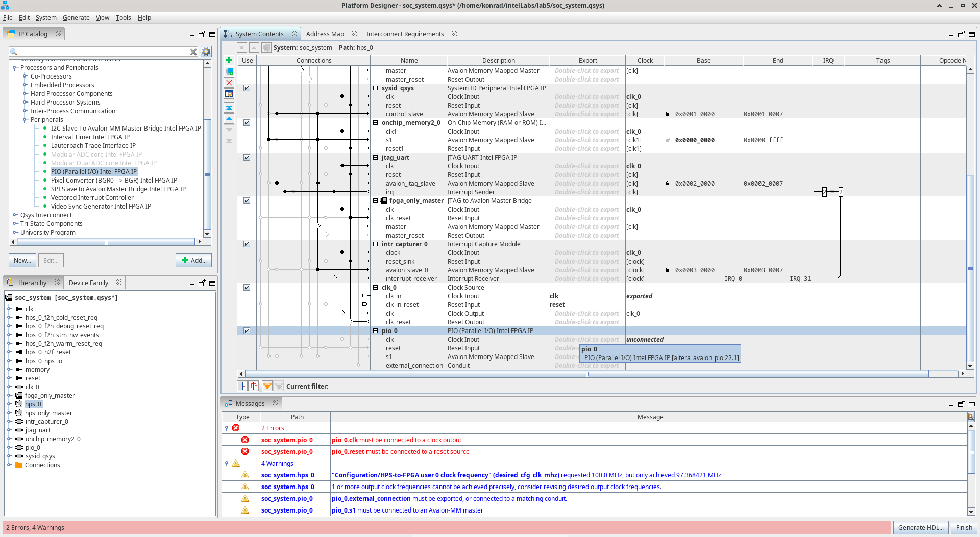Click the clock domains display icon
Viewport: 980px width, 537px height.
[x=242, y=386]
